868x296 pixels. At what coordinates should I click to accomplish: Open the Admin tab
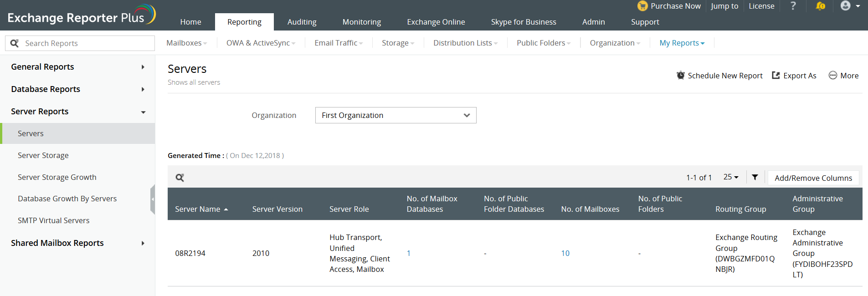point(594,22)
